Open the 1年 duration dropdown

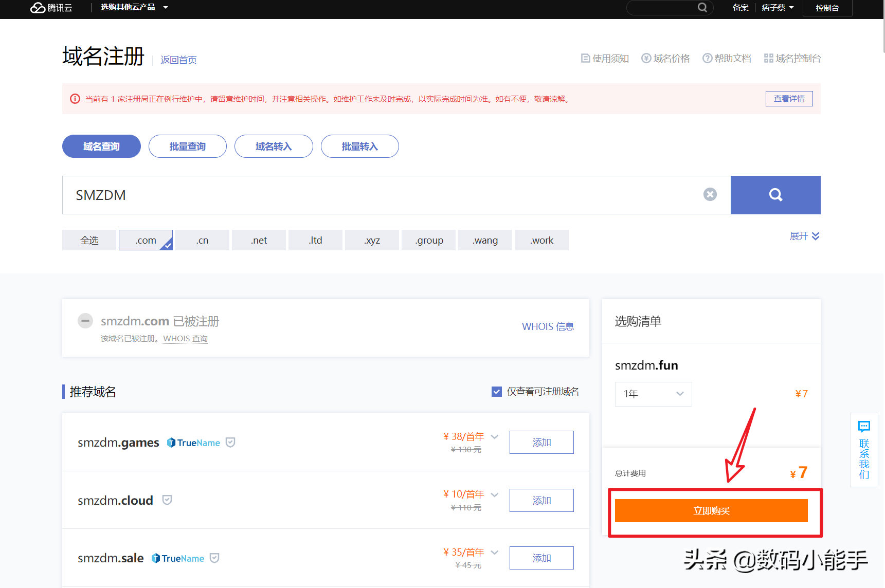[x=653, y=394]
